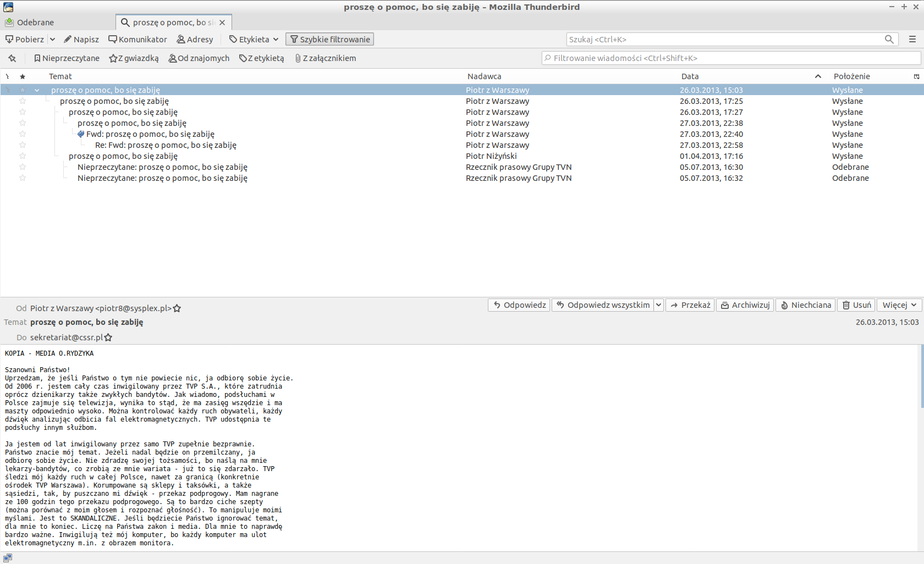Select the message from Piotr Niżyński
Image resolution: width=924 pixels, height=564 pixels.
462,156
